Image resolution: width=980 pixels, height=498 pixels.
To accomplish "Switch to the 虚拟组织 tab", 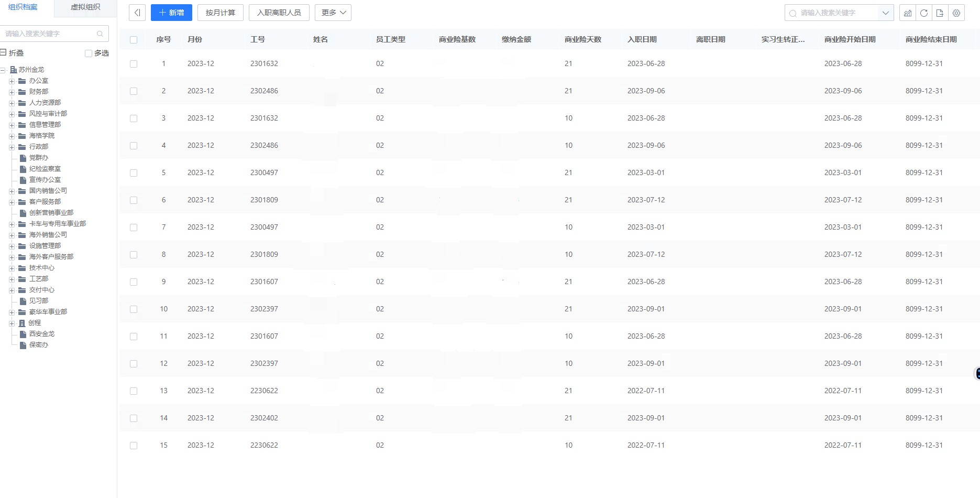I will pos(85,8).
